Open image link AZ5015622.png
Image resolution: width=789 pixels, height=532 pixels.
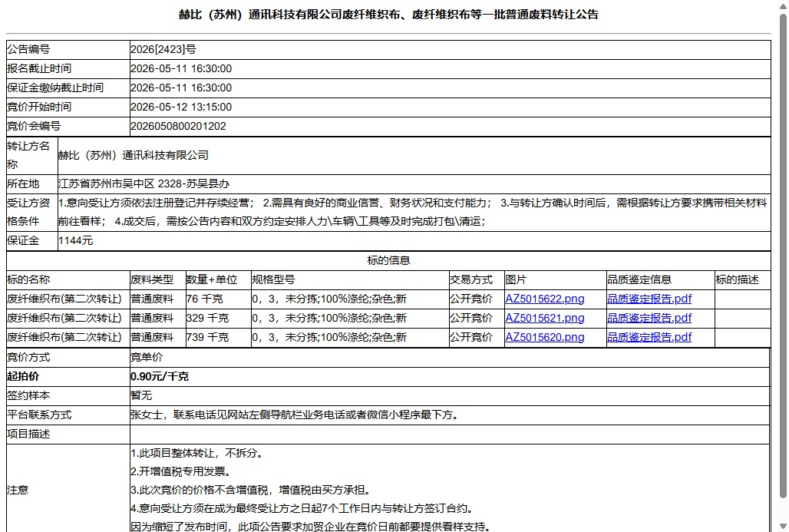point(544,299)
